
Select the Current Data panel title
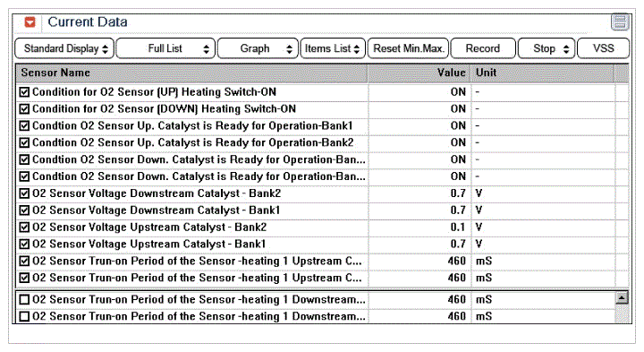(88, 21)
